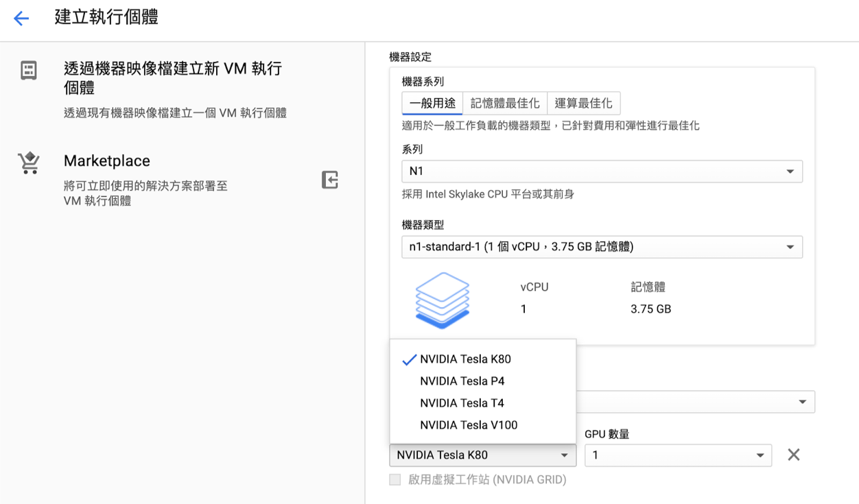Viewport: 859px width, 504px height.
Task: Click the machine image VM icon
Action: (x=29, y=70)
